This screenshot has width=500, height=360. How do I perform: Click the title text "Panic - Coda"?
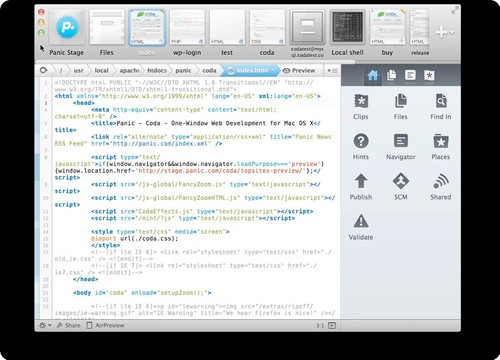click(138, 123)
